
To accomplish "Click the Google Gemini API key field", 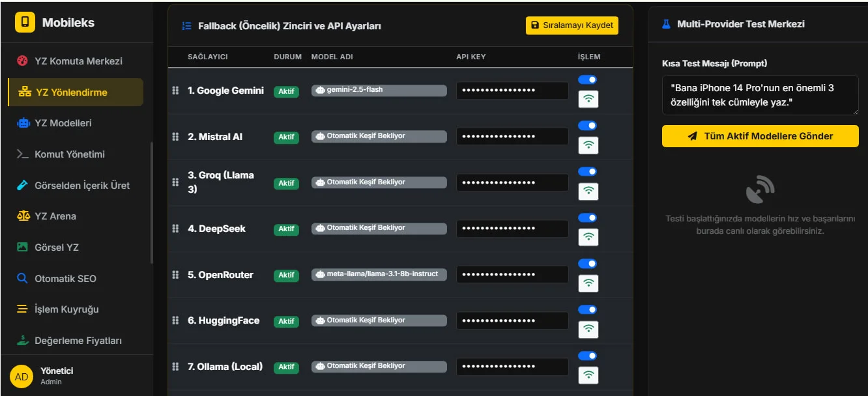I will point(512,91).
